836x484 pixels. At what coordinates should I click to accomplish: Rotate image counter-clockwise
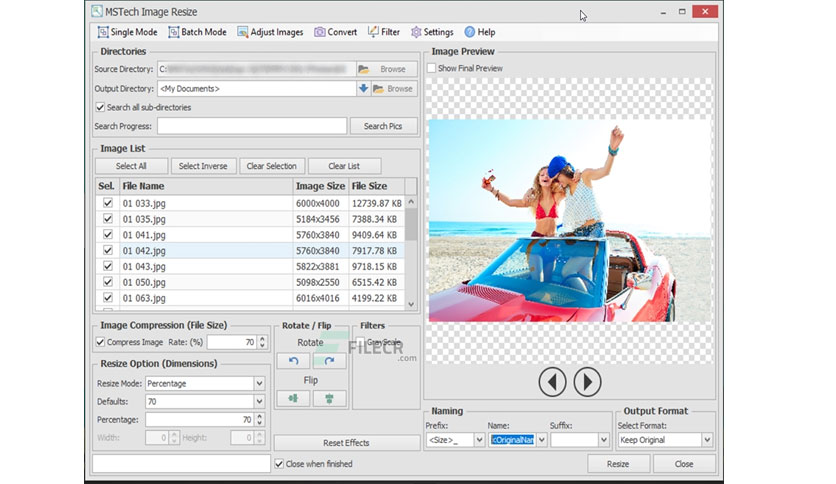293,361
